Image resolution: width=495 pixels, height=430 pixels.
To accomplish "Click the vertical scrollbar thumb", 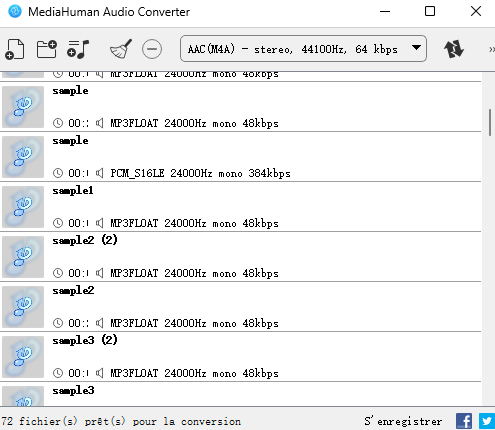I will [490, 122].
